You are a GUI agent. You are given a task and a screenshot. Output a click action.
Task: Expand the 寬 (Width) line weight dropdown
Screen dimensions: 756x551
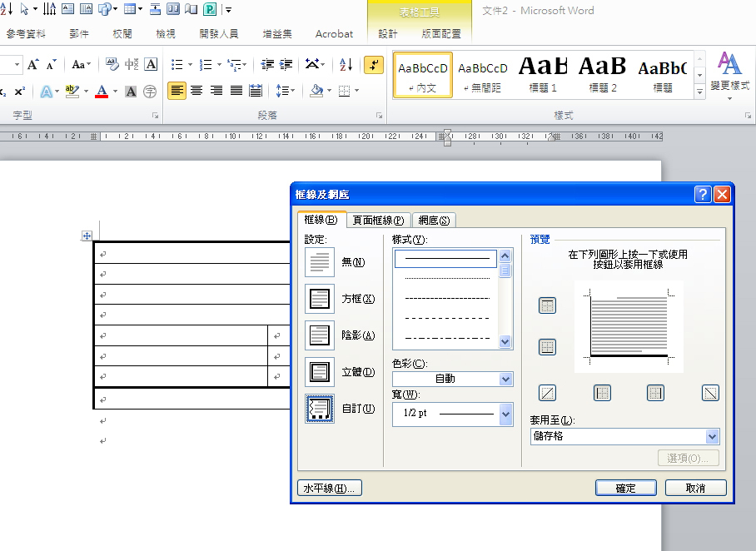pos(505,414)
